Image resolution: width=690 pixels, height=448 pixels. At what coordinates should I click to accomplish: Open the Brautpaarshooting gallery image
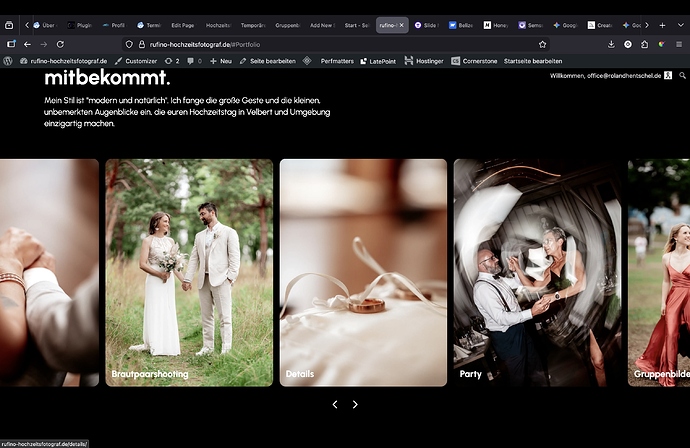tap(189, 272)
